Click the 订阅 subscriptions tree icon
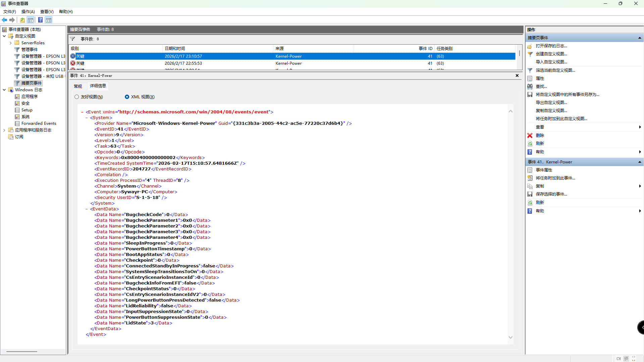 coord(11,137)
